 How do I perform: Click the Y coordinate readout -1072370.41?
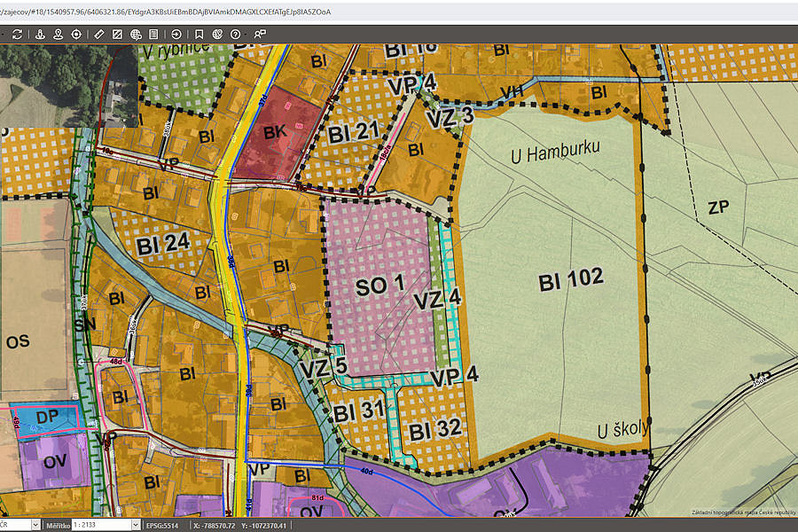(x=263, y=526)
